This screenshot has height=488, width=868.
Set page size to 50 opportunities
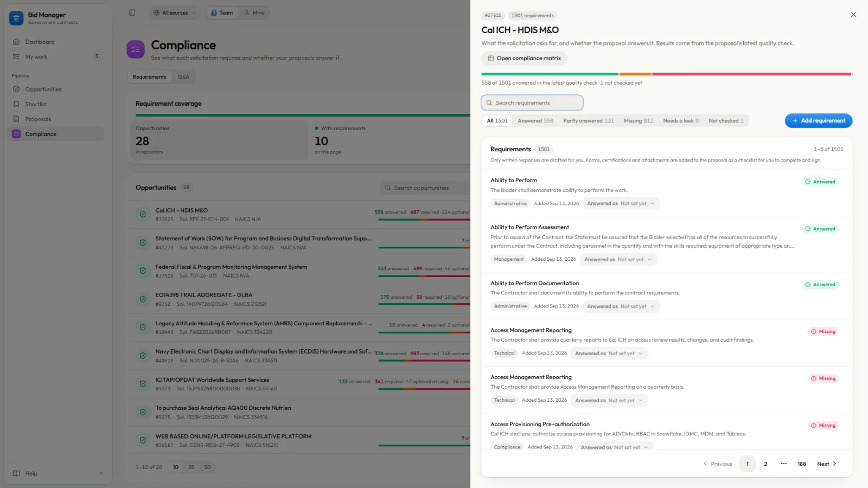[x=207, y=467]
